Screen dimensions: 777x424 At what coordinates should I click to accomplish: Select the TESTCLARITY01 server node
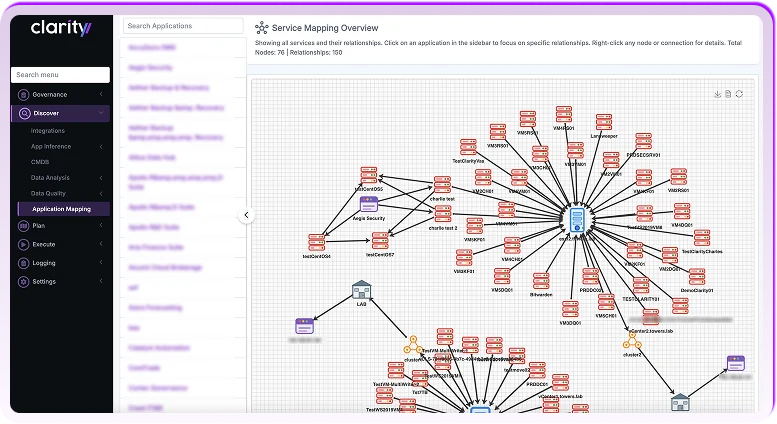pyautogui.click(x=641, y=286)
